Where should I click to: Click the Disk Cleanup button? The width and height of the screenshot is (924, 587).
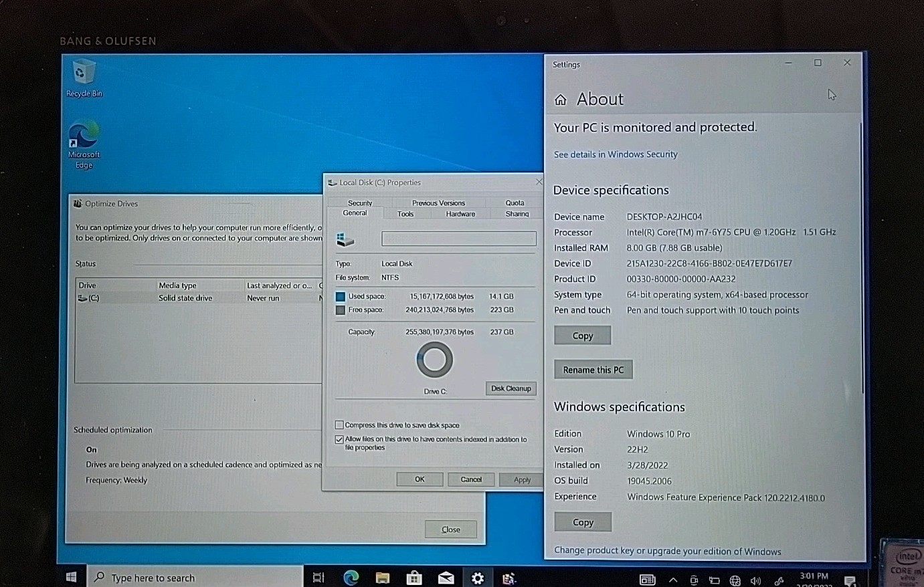(x=511, y=388)
